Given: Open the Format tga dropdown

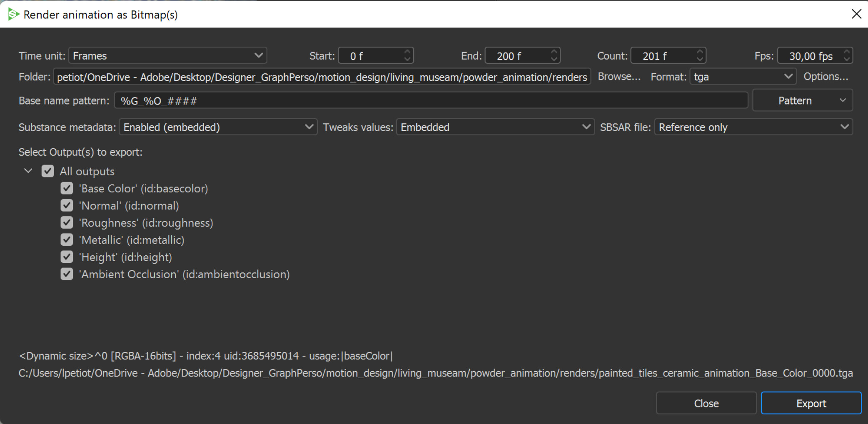Looking at the screenshot, I should (743, 77).
